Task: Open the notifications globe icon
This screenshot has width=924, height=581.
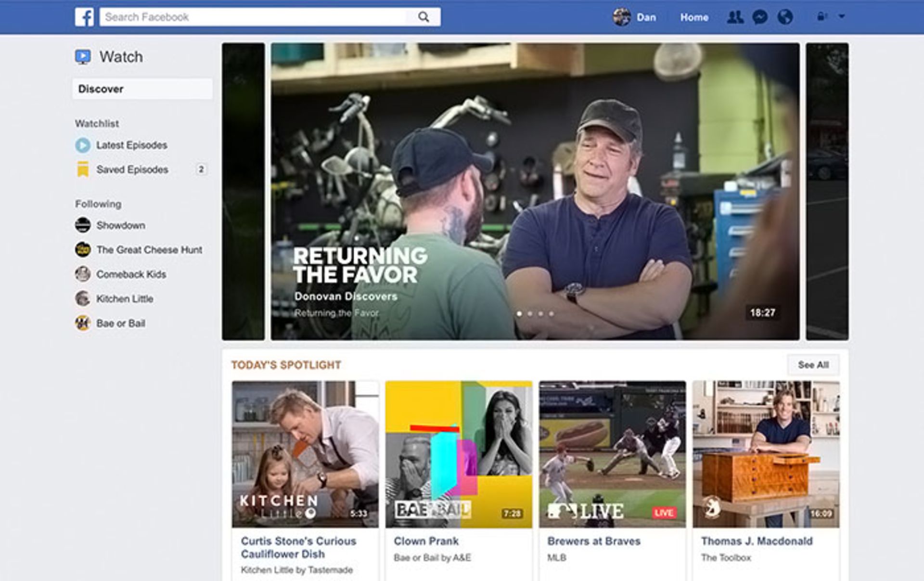Action: 785,17
